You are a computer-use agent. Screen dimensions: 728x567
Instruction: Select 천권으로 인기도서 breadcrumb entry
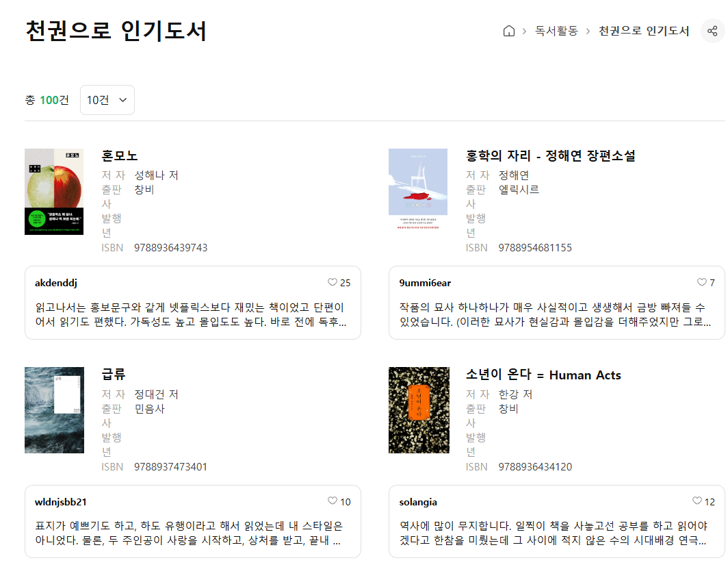(644, 31)
